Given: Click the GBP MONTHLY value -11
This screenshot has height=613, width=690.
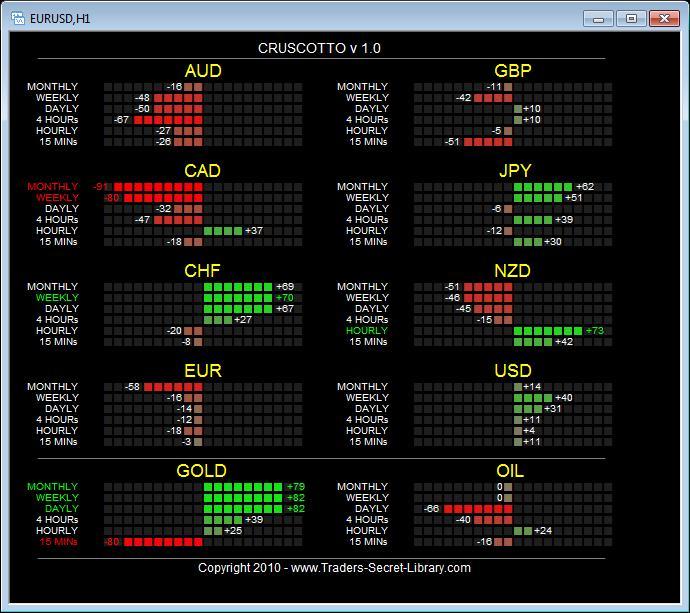Looking at the screenshot, I should [494, 87].
